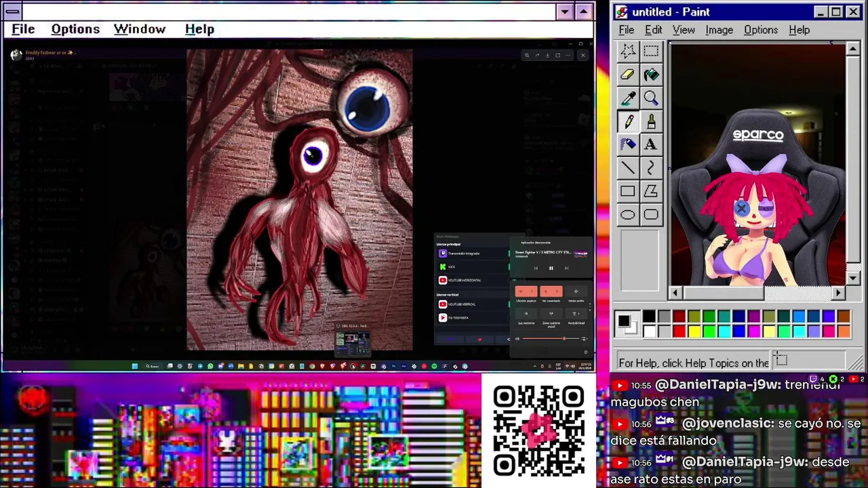868x488 pixels.
Task: Click Paint horizontal scroll right arrow
Action: pos(838,293)
